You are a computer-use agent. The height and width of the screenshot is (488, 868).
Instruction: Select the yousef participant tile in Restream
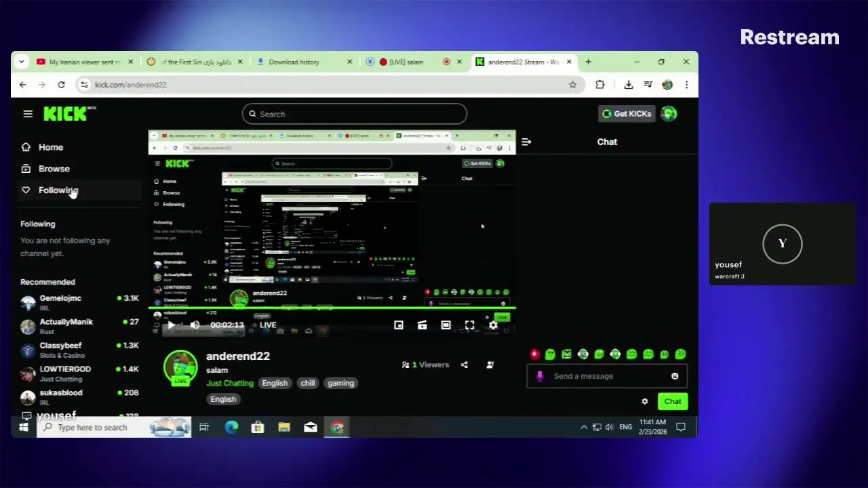(x=783, y=243)
